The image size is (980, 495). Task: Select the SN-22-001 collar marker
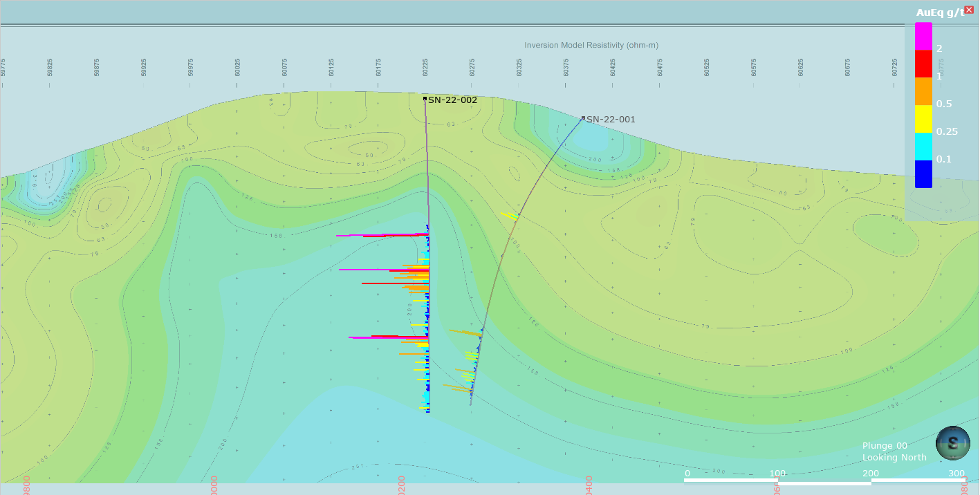pos(583,118)
